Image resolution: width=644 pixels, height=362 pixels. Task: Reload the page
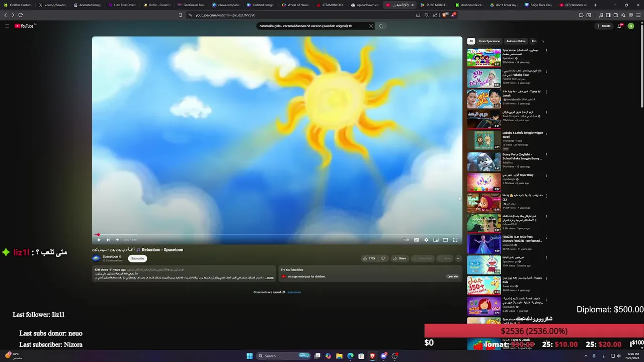[x=21, y=15]
